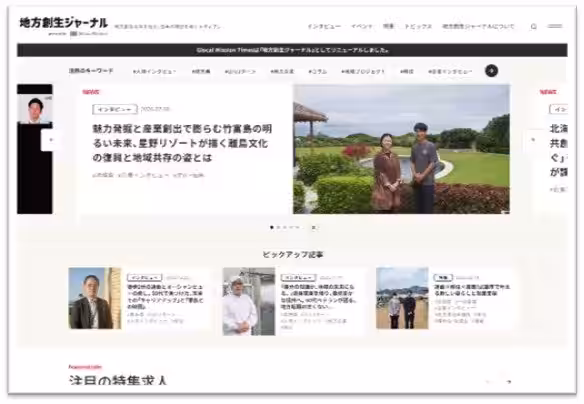Select the first carousel pagination dot
Screen dimensions: 584x404
[x=272, y=227]
